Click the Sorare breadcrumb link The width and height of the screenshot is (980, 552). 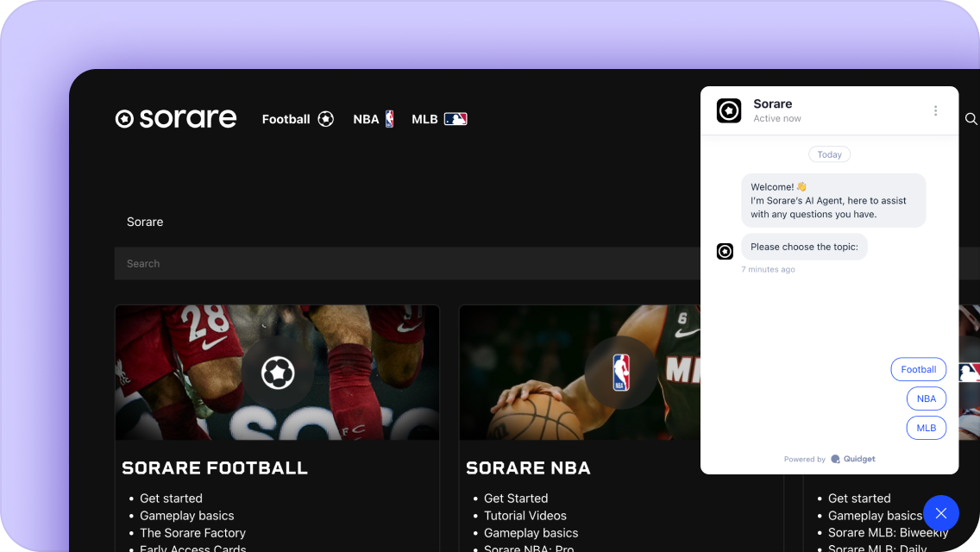point(145,222)
